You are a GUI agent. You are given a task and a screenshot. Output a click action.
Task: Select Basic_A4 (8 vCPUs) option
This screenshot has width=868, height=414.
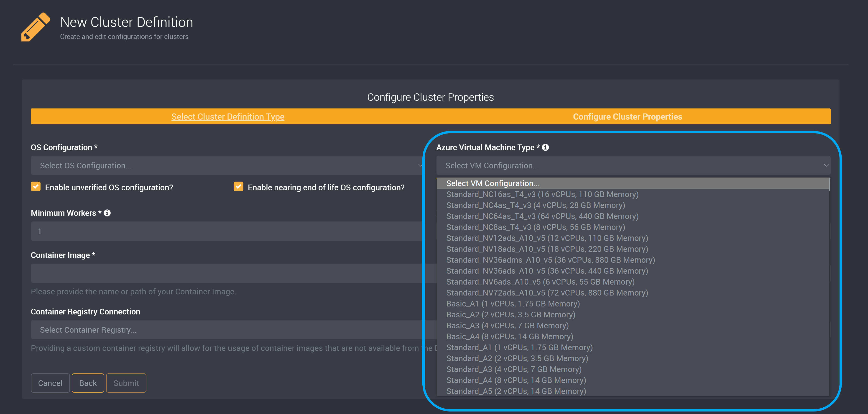pyautogui.click(x=633, y=337)
